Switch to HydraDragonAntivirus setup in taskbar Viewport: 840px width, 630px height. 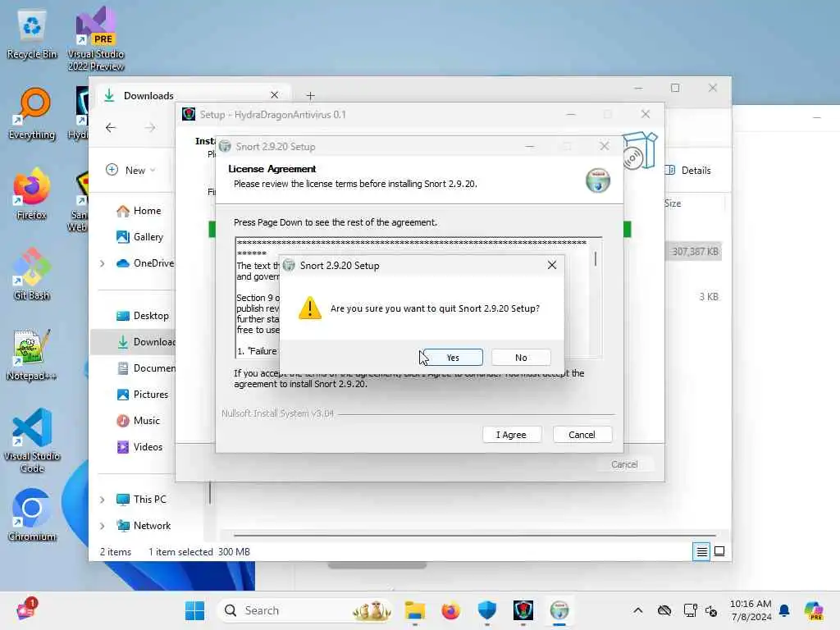coord(523,610)
